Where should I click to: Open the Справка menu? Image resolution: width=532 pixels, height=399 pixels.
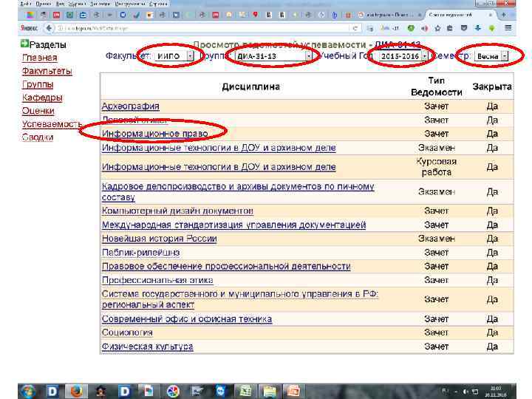point(158,4)
